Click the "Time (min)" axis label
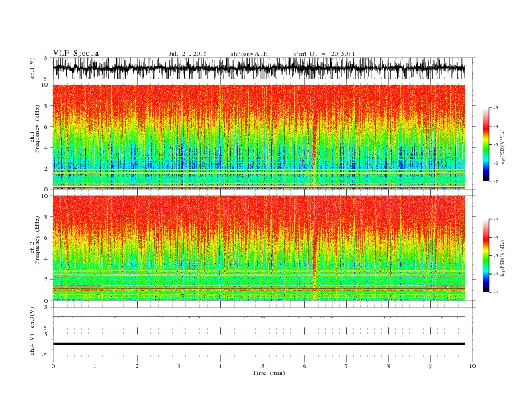Image resolution: width=532 pixels, height=411 pixels. [269, 373]
